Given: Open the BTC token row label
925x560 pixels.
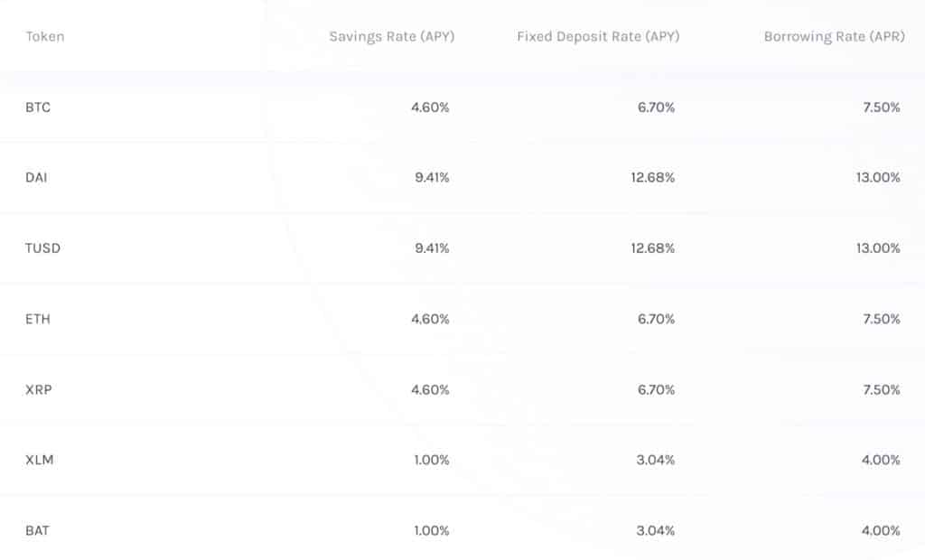Looking at the screenshot, I should 38,107.
